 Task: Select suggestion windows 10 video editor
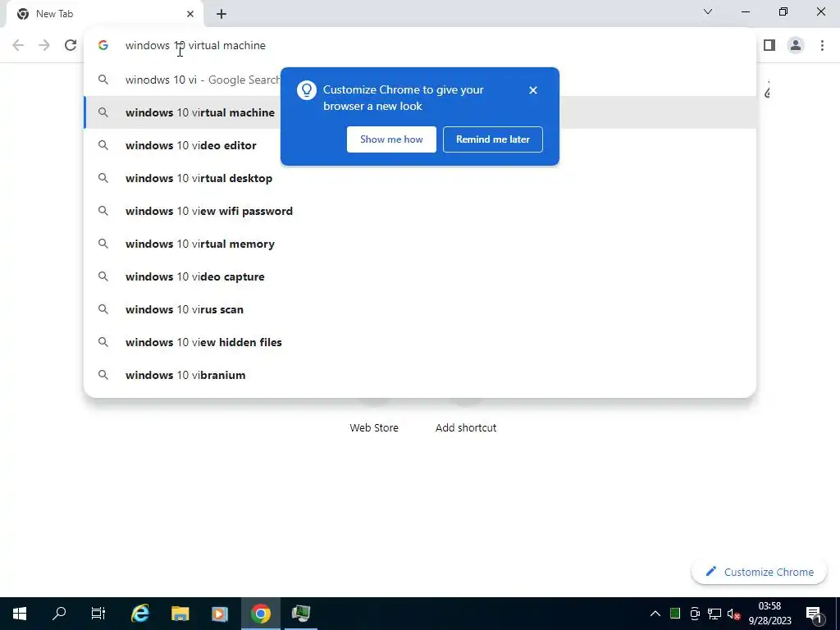(x=420, y=145)
